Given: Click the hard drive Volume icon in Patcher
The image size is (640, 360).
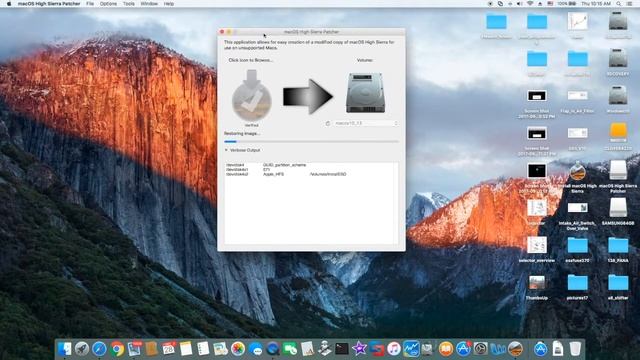Looking at the screenshot, I should 365,93.
